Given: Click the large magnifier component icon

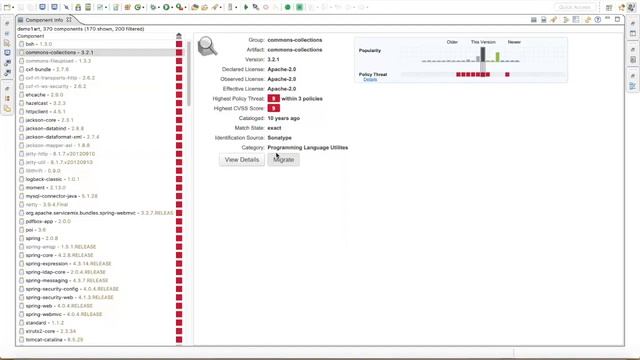Looking at the screenshot, I should pyautogui.click(x=207, y=46).
